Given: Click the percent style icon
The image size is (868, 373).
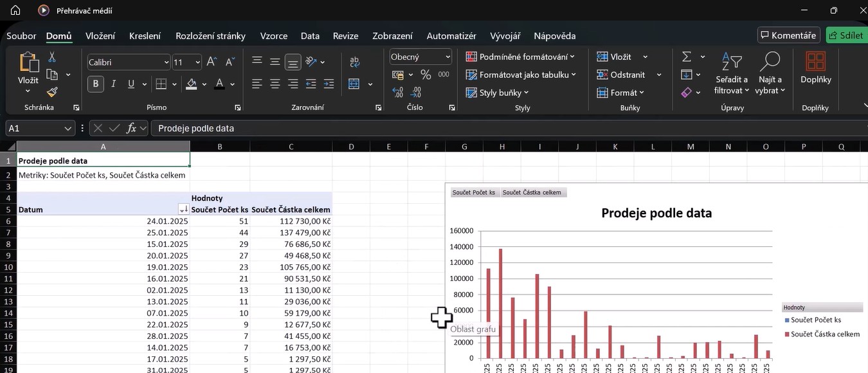Looking at the screenshot, I should tap(426, 75).
